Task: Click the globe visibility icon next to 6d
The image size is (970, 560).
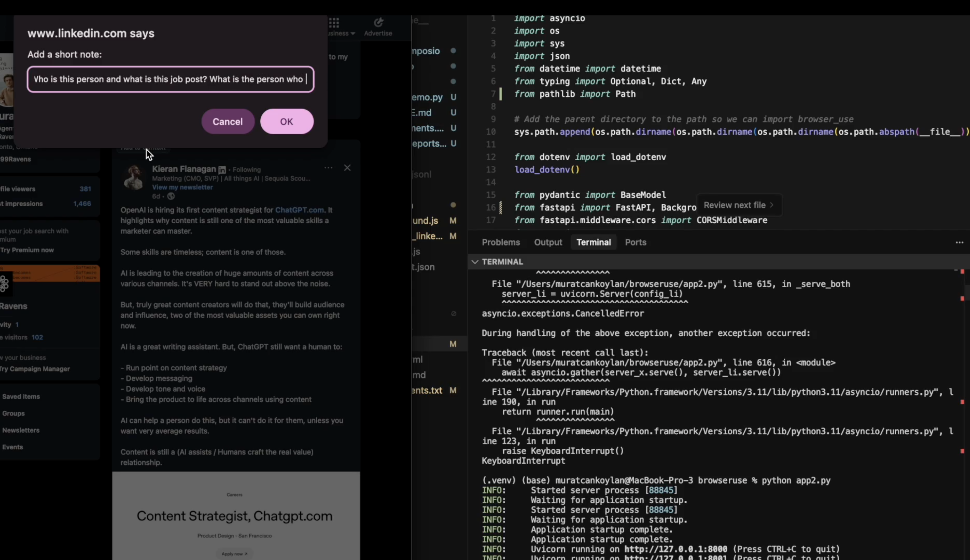Action: click(171, 196)
